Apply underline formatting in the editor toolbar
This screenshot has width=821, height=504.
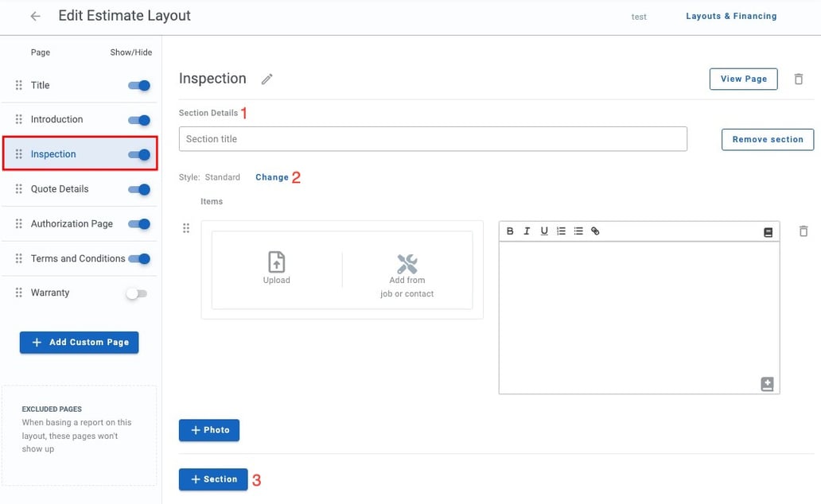pos(544,231)
